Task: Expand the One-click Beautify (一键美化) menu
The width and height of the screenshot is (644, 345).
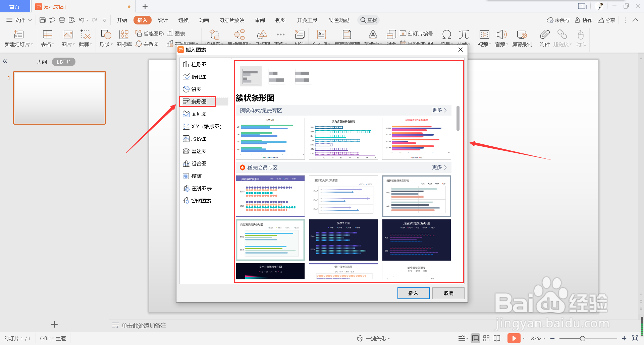Action: (374, 338)
